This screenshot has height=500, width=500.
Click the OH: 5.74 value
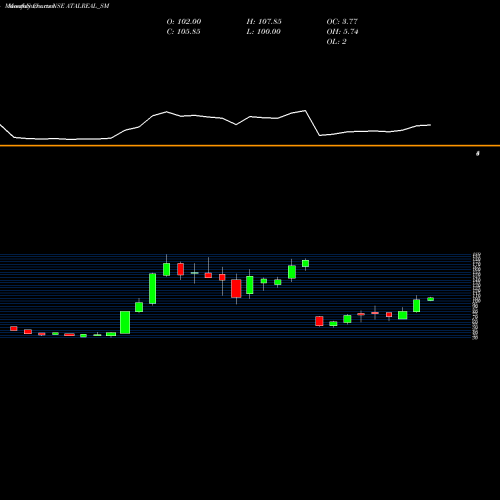[342, 32]
